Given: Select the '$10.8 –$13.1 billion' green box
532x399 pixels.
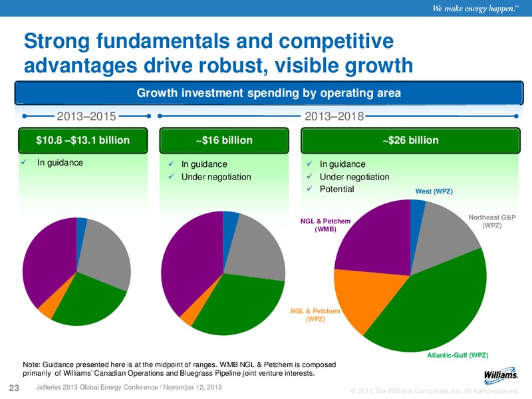Looking at the screenshot, I should click(82, 140).
